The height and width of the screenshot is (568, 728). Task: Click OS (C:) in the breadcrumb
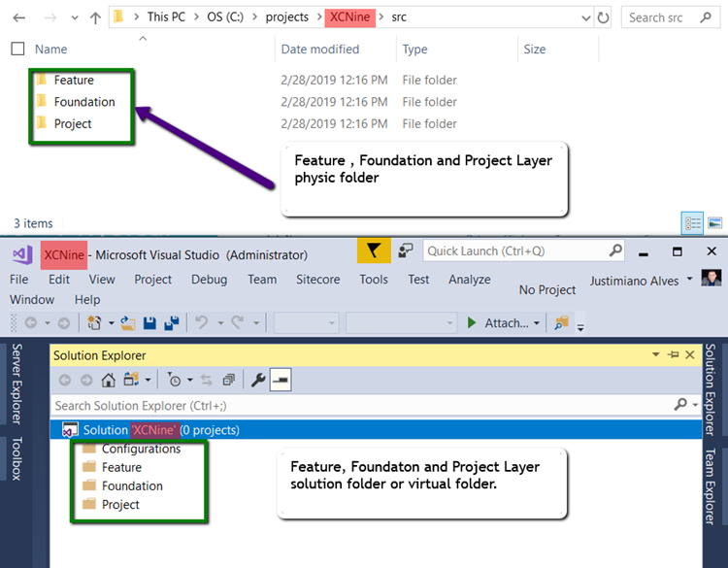(225, 17)
